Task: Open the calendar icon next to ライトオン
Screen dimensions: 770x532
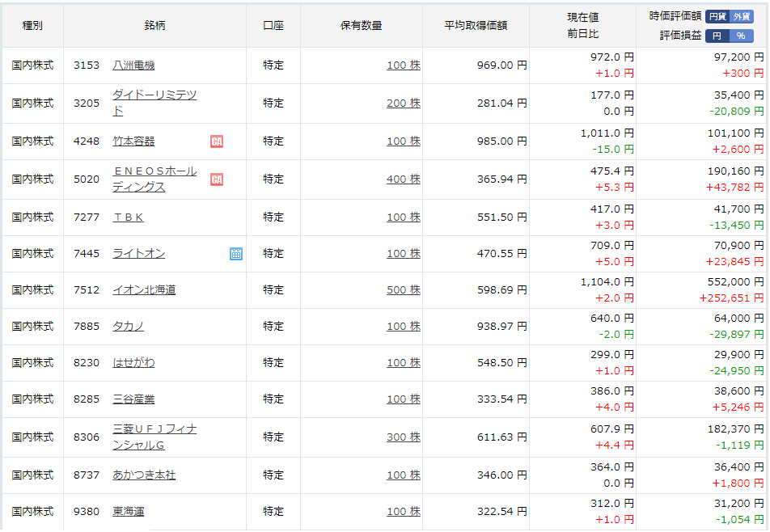Action: click(235, 253)
